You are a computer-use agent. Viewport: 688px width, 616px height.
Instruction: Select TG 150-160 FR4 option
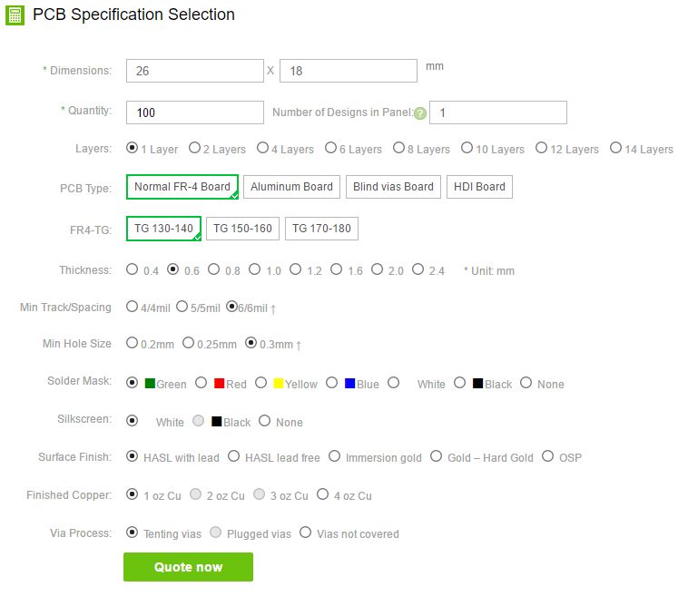[242, 229]
